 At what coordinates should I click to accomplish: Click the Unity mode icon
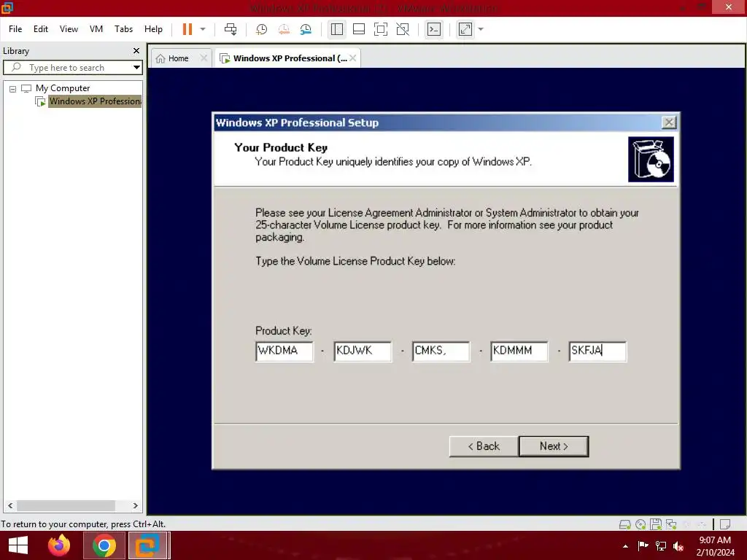point(403,29)
